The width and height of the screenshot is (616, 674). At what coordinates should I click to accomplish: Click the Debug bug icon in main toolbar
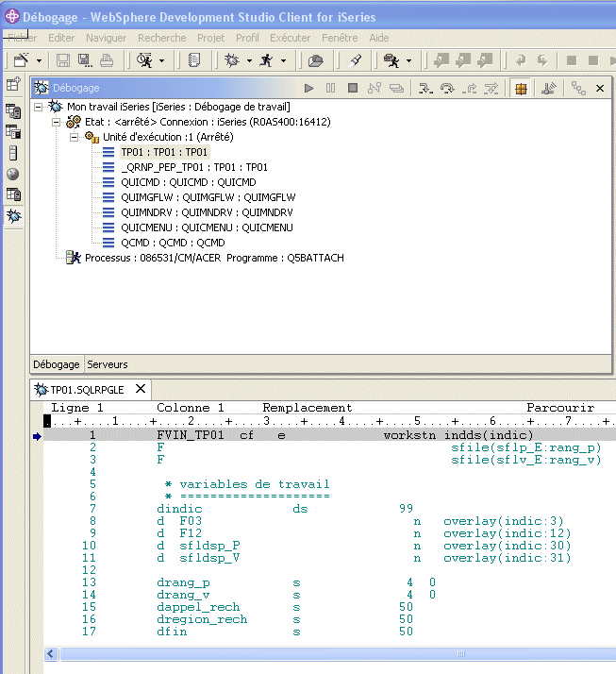click(x=231, y=60)
